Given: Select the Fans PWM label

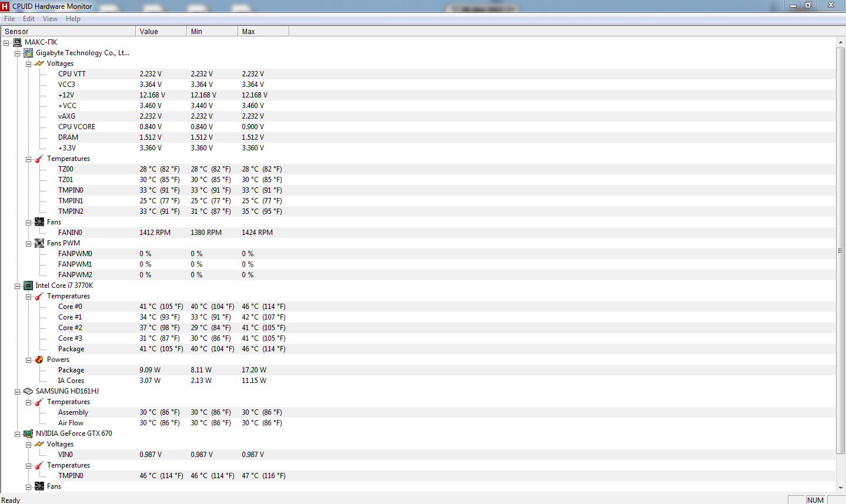Looking at the screenshot, I should click(63, 243).
